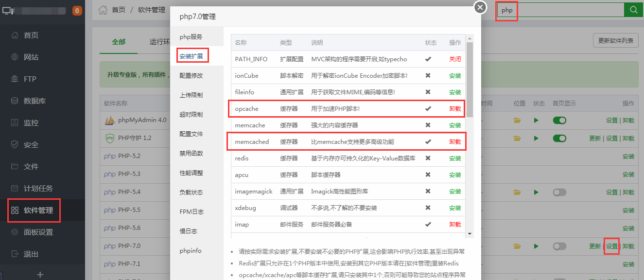Select 配置修改 in the dialog menu
The width and height of the screenshot is (644, 280).
[x=191, y=76]
